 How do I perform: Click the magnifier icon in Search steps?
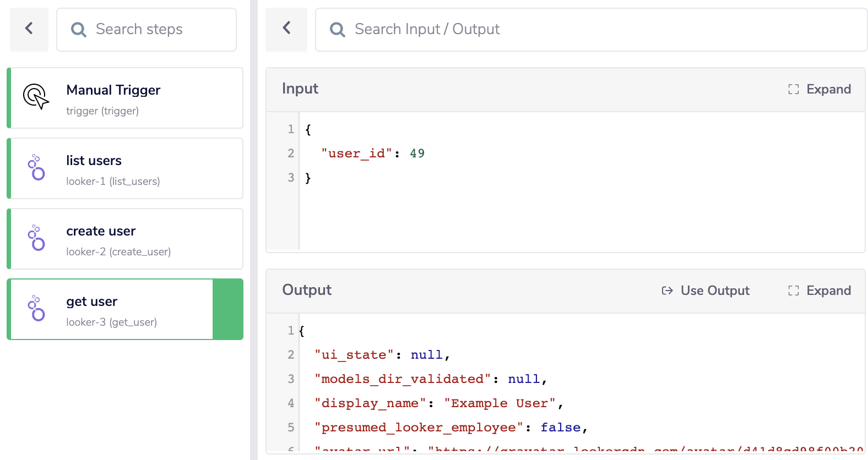tap(79, 30)
